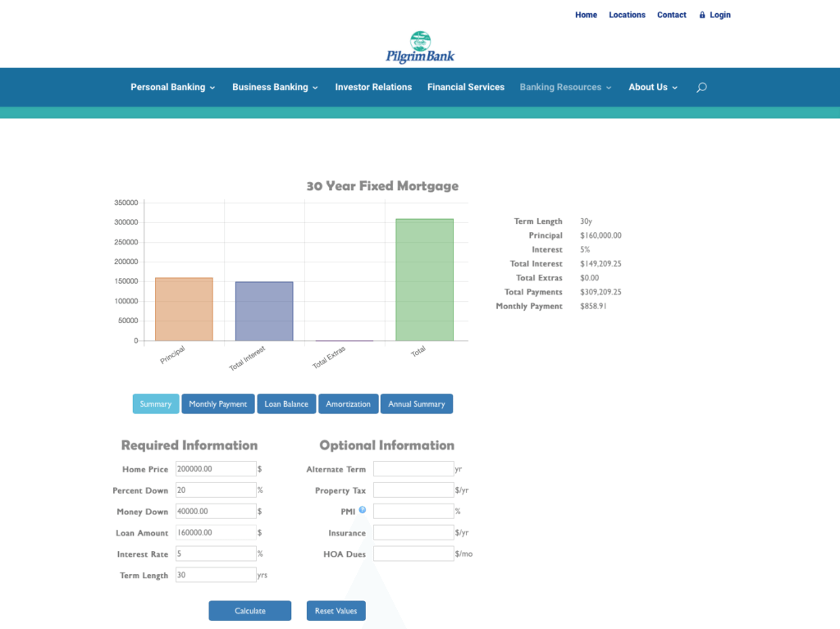
Task: Open the search magnifier icon
Action: [x=701, y=88]
